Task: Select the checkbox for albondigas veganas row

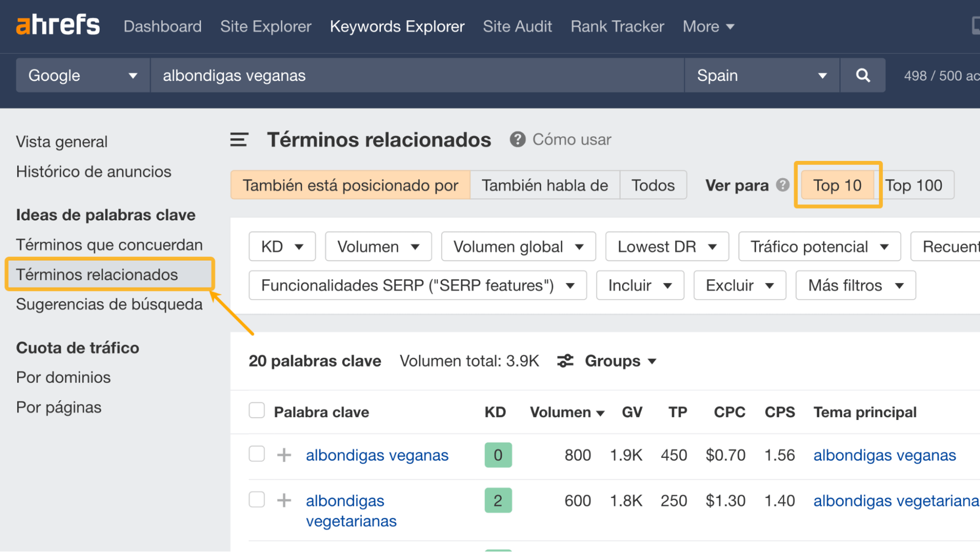Action: pyautogui.click(x=256, y=454)
